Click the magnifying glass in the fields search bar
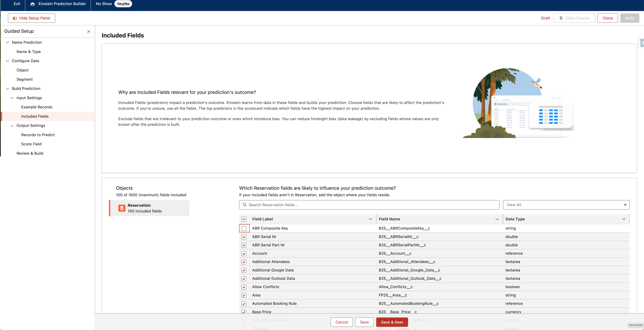Viewport: 644px width, 330px height. click(245, 205)
